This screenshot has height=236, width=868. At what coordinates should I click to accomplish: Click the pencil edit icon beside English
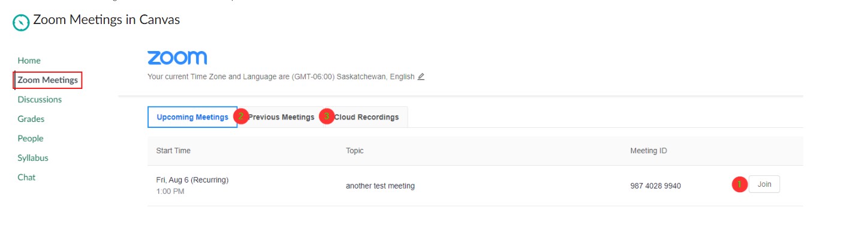[421, 77]
